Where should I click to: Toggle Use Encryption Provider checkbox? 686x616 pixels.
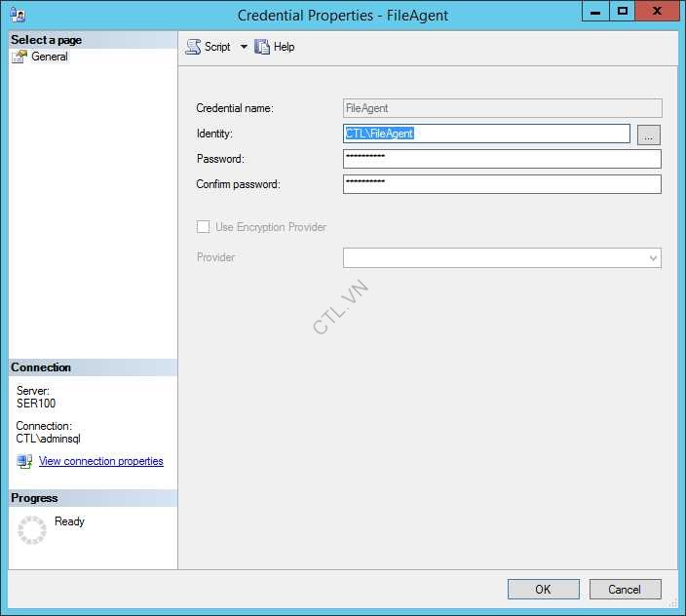(204, 227)
